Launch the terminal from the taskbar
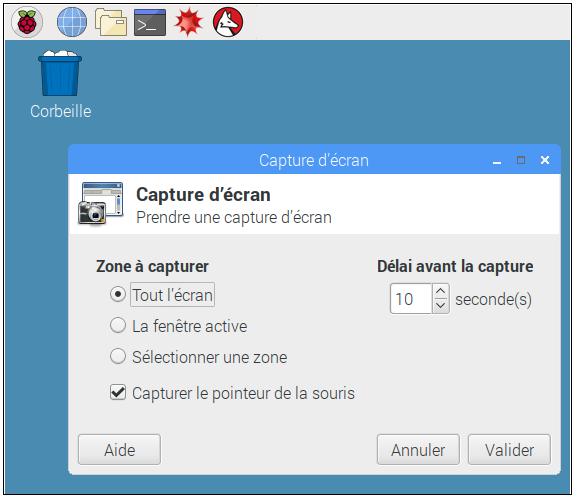 (x=150, y=22)
